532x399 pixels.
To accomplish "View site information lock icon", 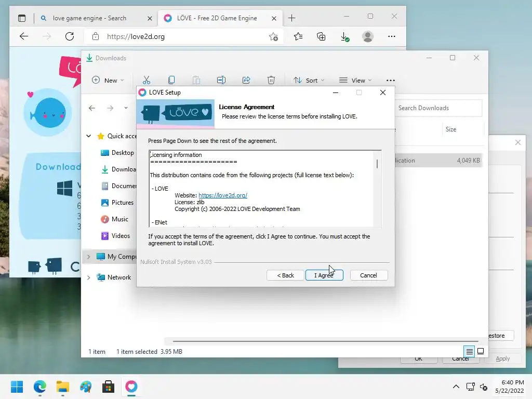I will [x=96, y=36].
